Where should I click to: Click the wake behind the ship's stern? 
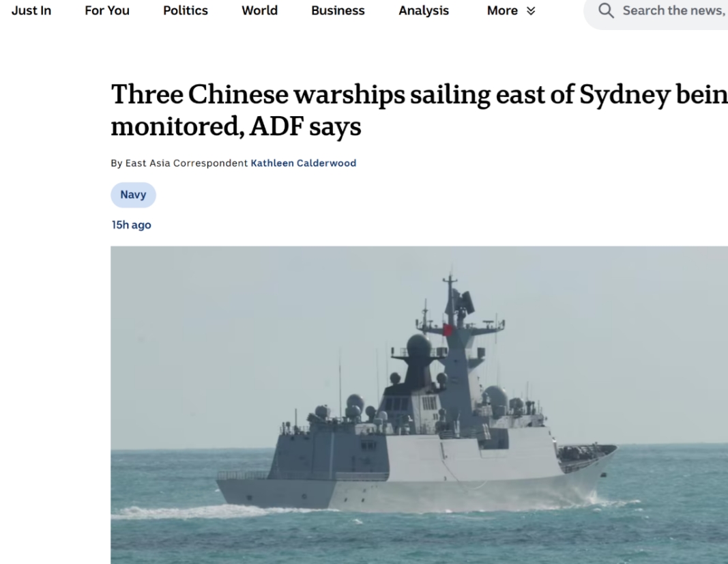pos(195,511)
